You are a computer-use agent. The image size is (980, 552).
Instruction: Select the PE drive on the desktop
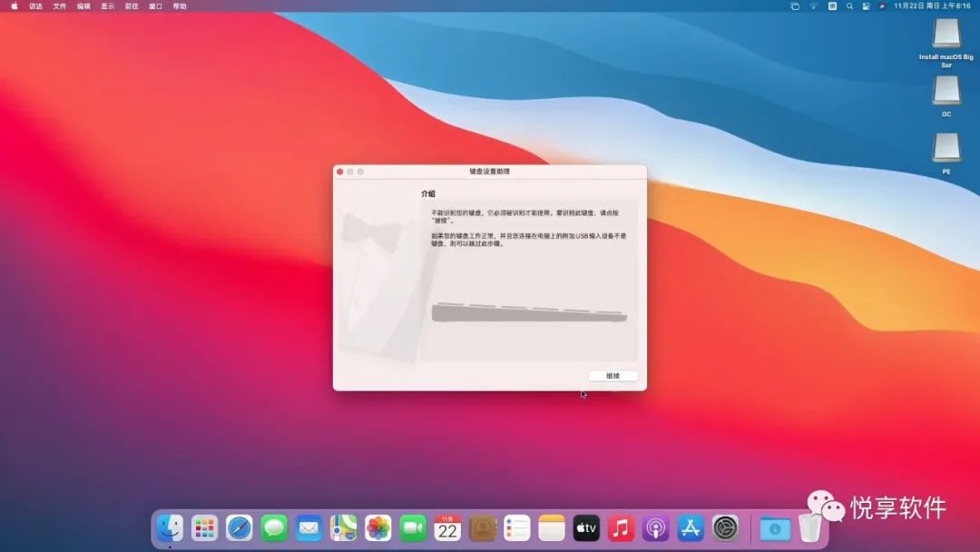tap(946, 149)
